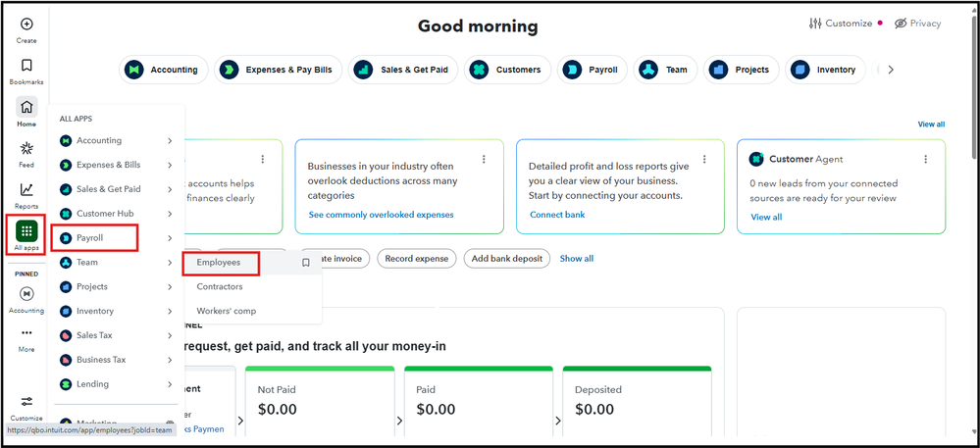Open Bookmarks in left sidebar

coord(26,66)
